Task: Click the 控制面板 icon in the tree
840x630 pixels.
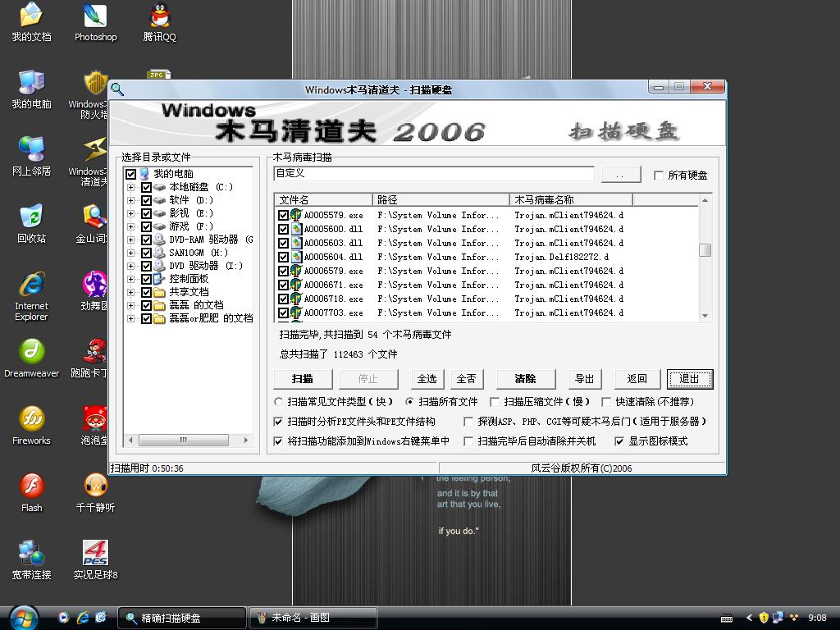Action: coord(158,279)
